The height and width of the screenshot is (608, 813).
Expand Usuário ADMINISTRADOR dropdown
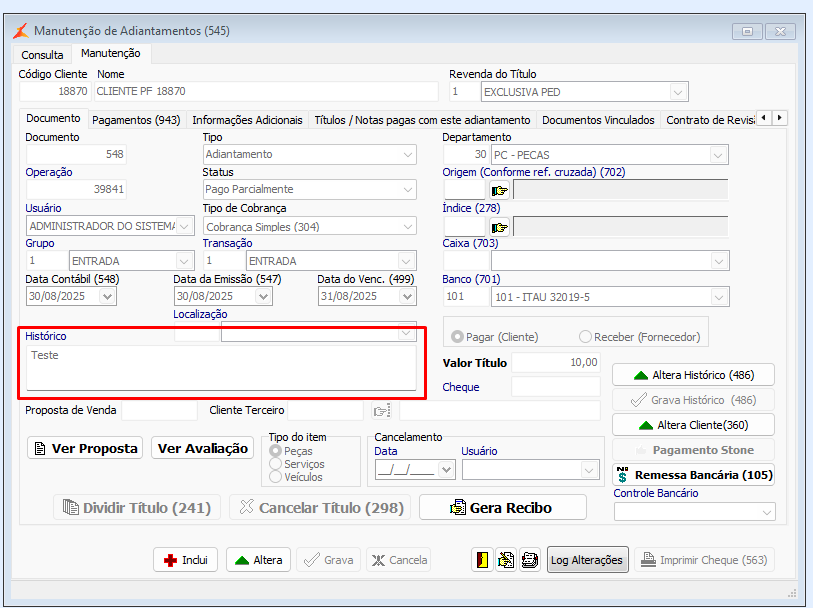[184, 226]
